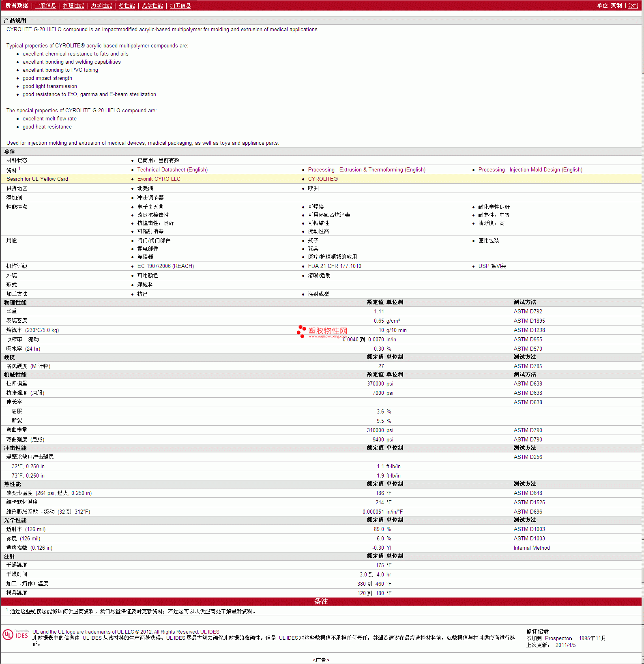Switch to 光学性能 tab
This screenshot has width=644, height=664.
(x=152, y=5)
